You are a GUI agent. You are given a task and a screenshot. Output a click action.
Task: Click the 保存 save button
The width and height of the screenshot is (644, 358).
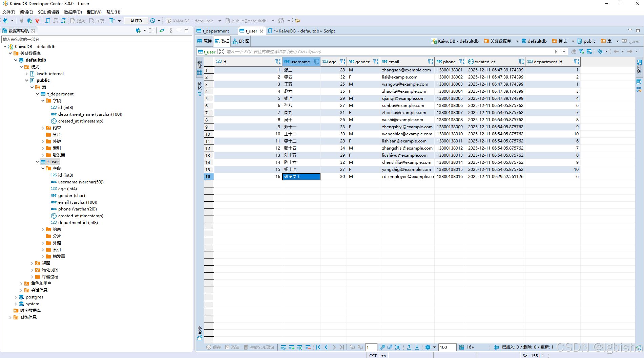coord(213,347)
